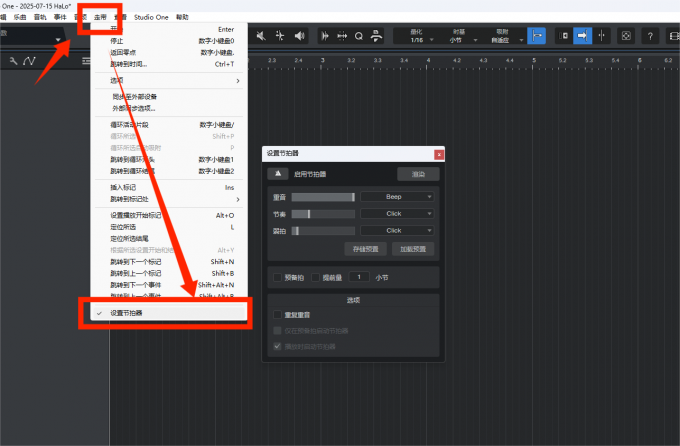680x446 pixels.
Task: Expand the dropdown arrow in the upper-left panel
Action: pos(58,40)
